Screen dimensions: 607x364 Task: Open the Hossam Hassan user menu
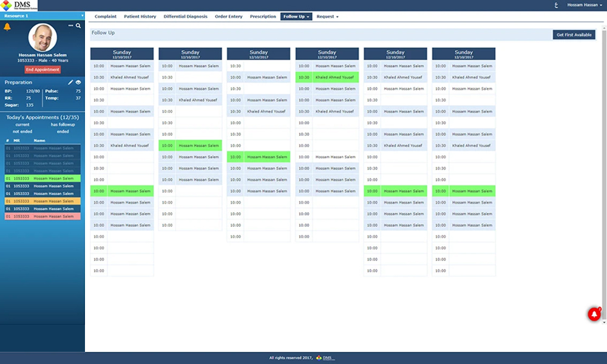click(x=585, y=5)
